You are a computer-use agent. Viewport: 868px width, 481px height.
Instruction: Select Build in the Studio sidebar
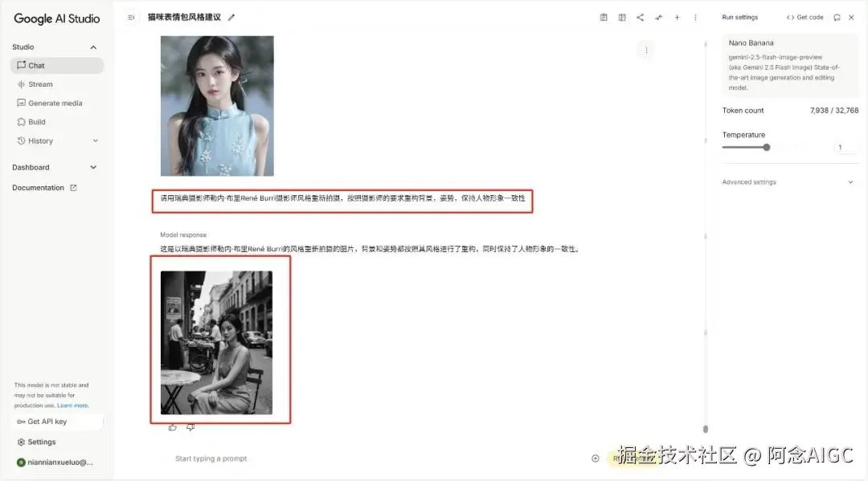coord(35,121)
